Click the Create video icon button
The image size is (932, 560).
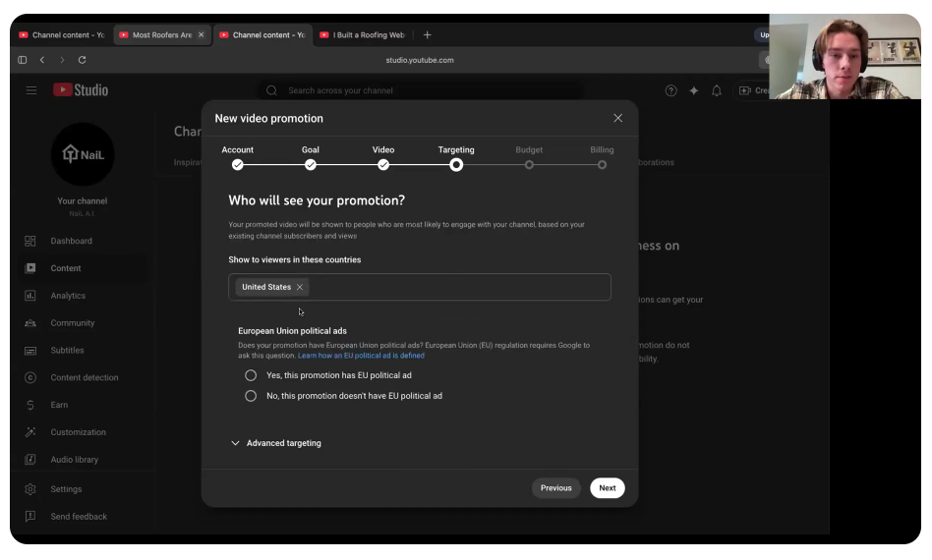coord(745,90)
